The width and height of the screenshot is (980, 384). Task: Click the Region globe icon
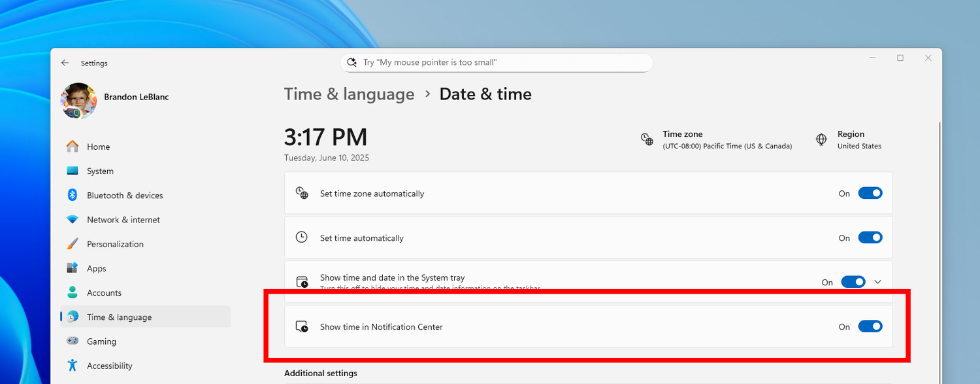point(822,139)
